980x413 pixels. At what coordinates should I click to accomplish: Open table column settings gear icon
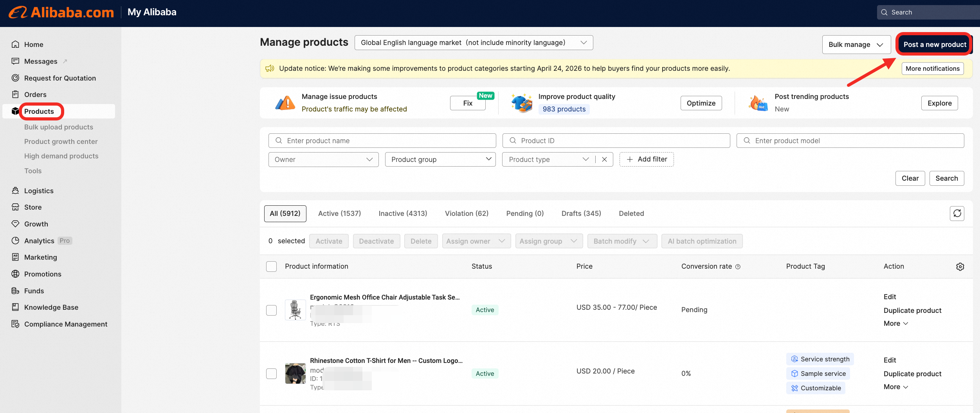coord(960,266)
